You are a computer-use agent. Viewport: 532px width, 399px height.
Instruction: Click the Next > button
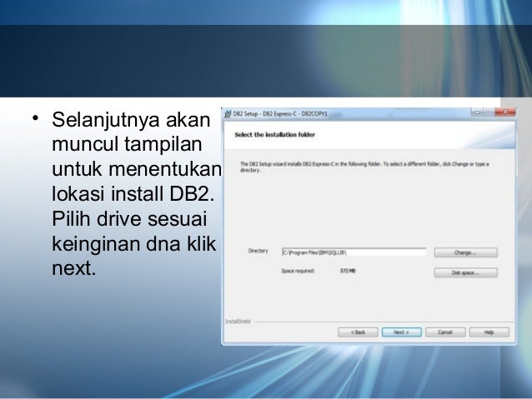pos(401,332)
